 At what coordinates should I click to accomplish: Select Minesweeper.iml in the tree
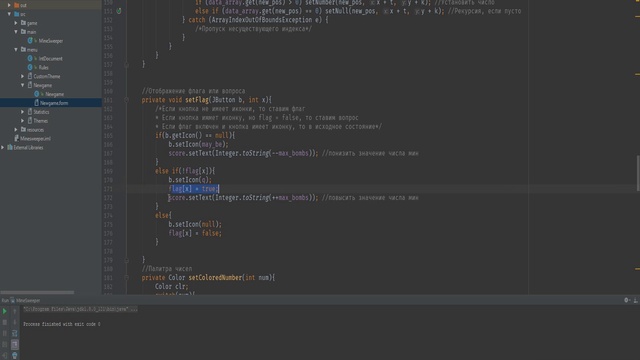[x=36, y=138]
